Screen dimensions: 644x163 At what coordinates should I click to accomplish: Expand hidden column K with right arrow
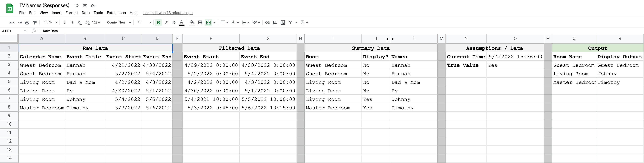(393, 39)
